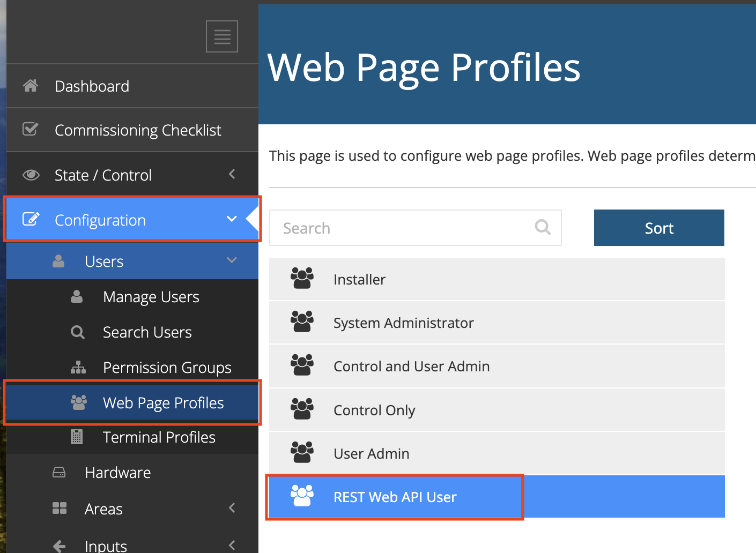Viewport: 756px width, 553px height.
Task: Click the Dashboard home icon
Action: click(31, 86)
